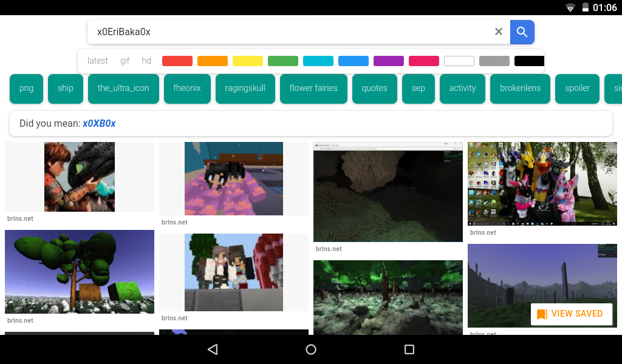
Task: Choose the sep tag chip
Action: tap(418, 89)
